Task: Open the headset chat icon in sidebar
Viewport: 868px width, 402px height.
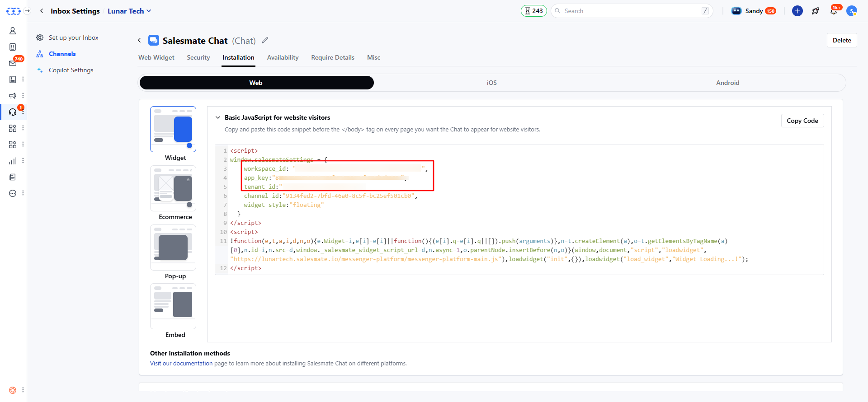Action: point(13,112)
